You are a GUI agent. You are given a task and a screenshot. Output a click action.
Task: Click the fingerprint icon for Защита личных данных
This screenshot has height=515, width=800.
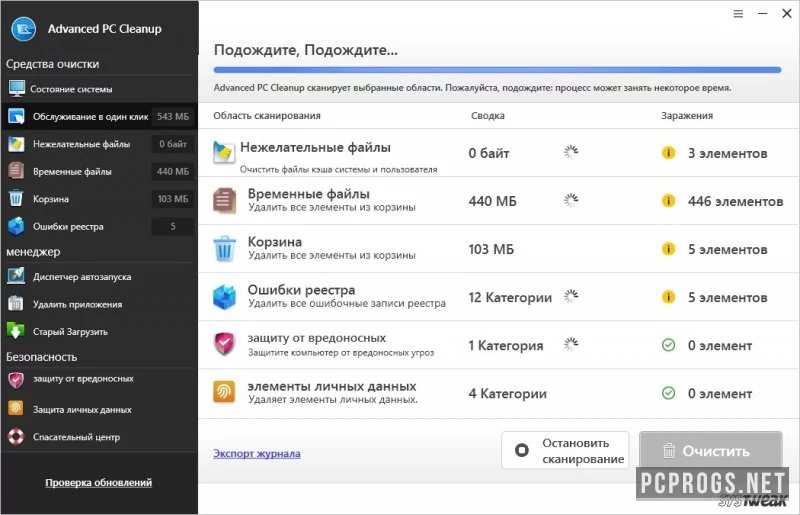pos(16,409)
